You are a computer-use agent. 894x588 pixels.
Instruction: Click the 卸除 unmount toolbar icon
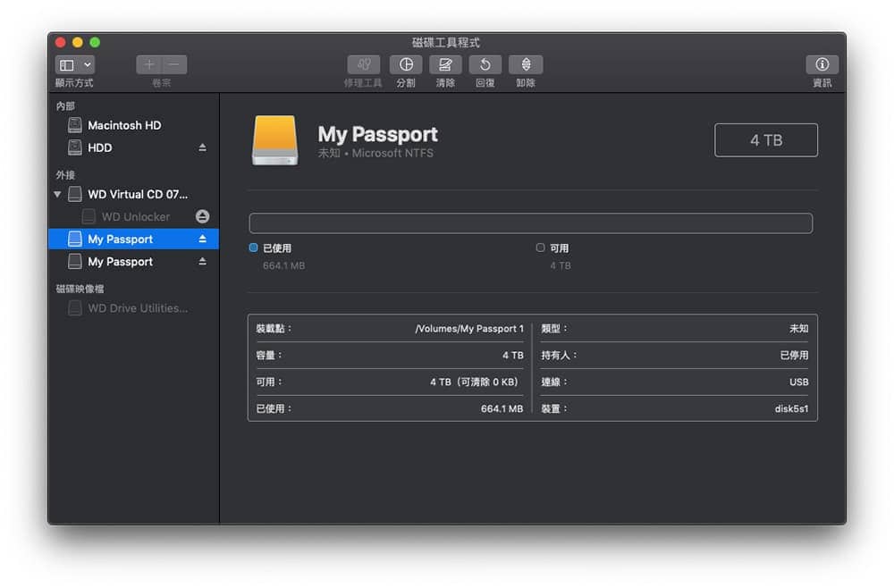pyautogui.click(x=525, y=64)
